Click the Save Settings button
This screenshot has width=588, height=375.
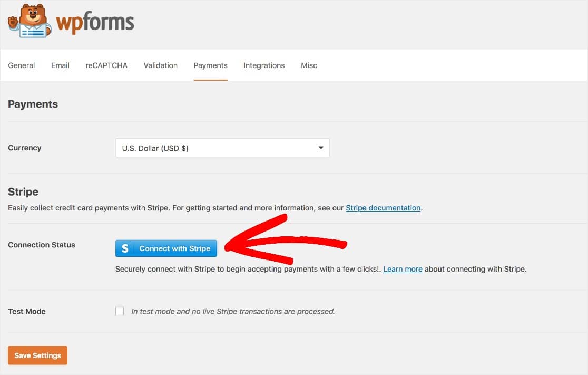[x=37, y=355]
